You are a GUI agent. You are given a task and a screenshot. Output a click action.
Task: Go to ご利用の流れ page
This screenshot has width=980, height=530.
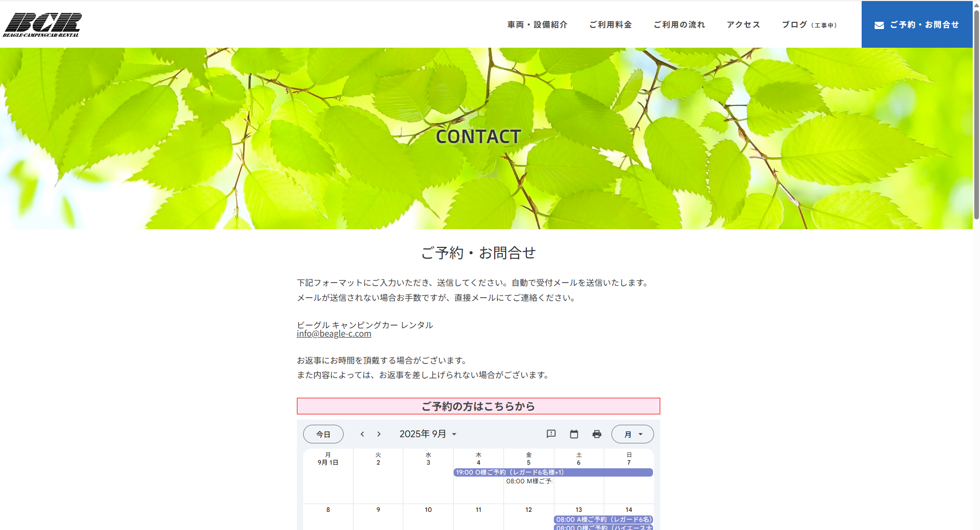(x=679, y=25)
